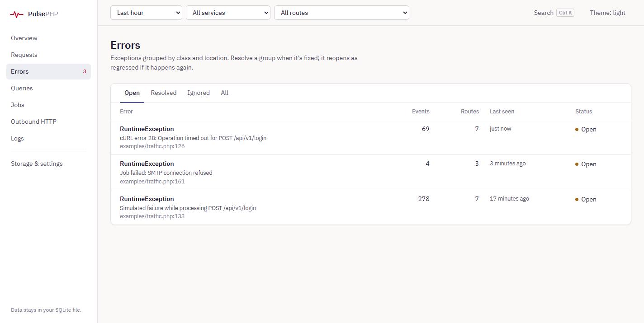Open the Requests page in the sidebar
Image resolution: width=644 pixels, height=323 pixels.
point(48,55)
